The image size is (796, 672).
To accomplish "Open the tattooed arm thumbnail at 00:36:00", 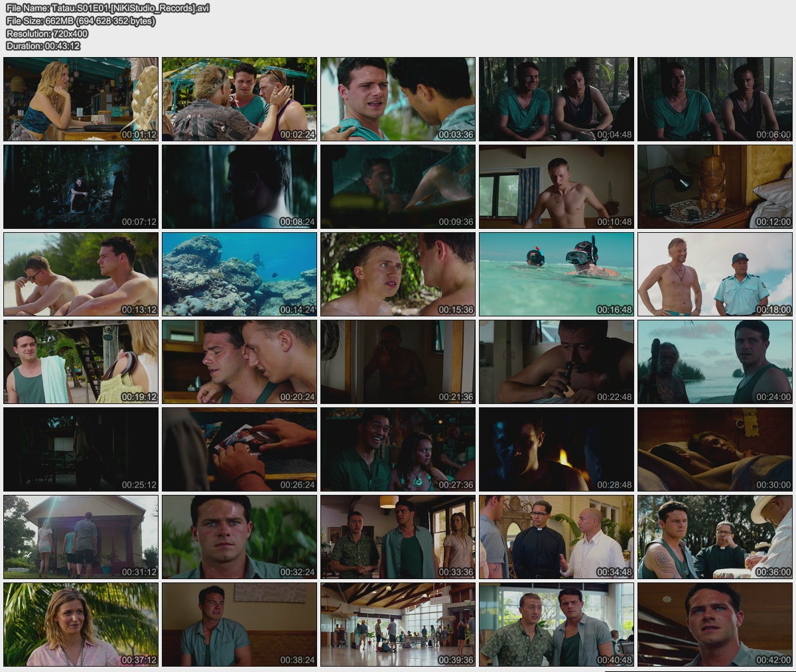I will point(715,537).
